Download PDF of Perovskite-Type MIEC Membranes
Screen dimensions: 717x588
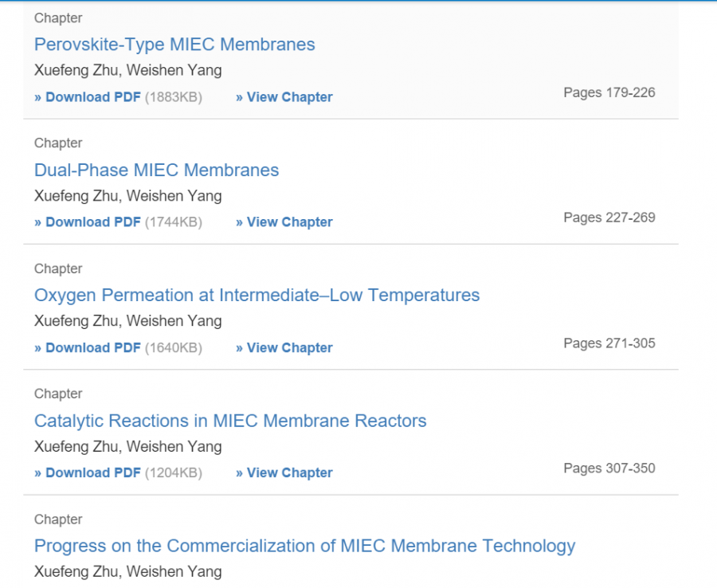88,97
